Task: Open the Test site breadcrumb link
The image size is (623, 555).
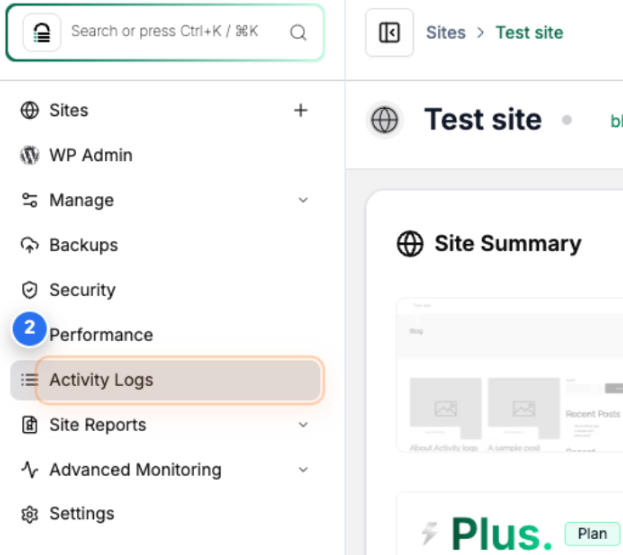Action: pyautogui.click(x=529, y=33)
